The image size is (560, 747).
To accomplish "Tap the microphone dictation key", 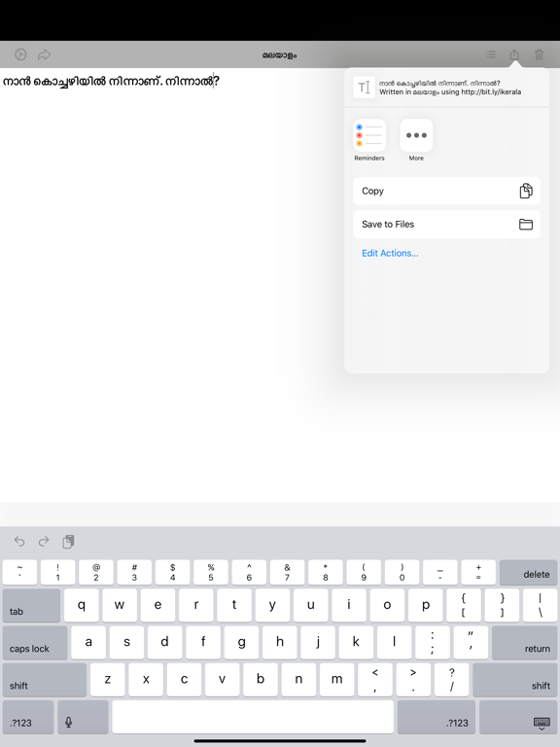I will pyautogui.click(x=83, y=717).
